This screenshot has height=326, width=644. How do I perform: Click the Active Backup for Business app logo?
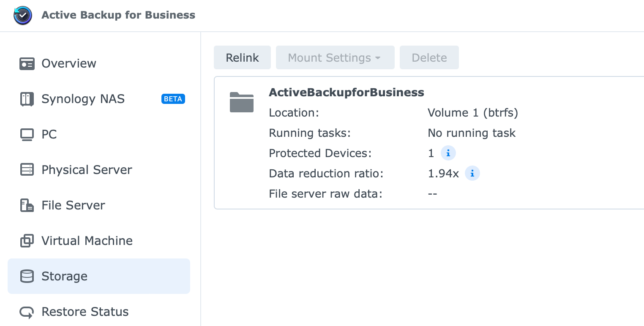pos(23,15)
